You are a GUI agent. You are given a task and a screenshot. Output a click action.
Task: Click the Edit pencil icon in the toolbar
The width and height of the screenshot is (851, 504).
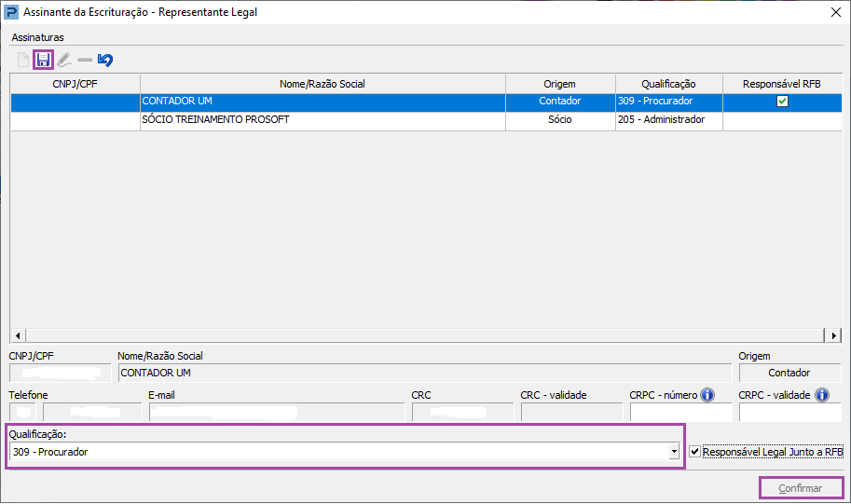pyautogui.click(x=64, y=60)
